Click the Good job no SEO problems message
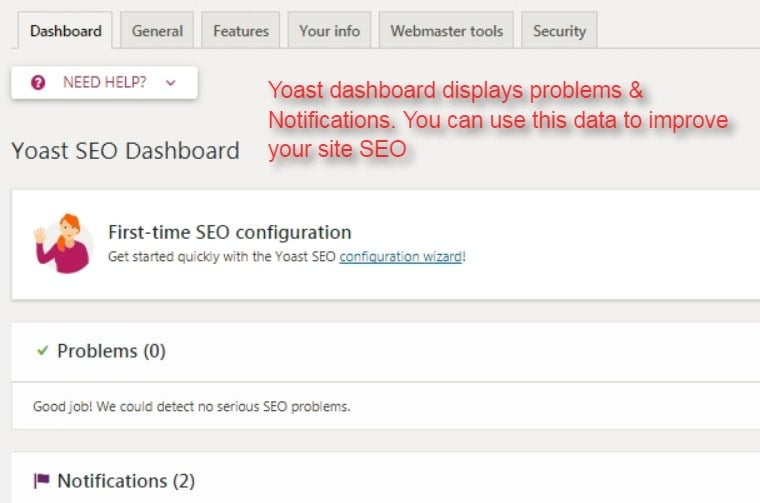The image size is (760, 503). tap(191, 406)
